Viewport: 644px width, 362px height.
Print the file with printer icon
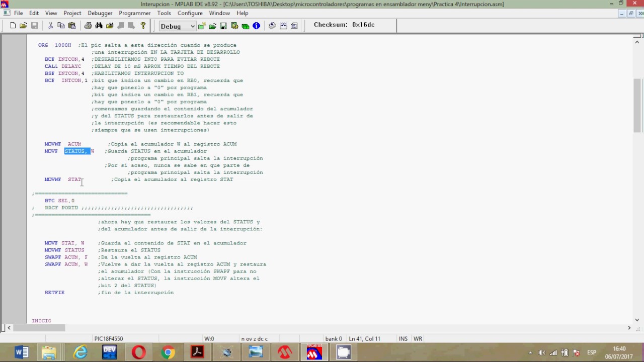coord(88,26)
